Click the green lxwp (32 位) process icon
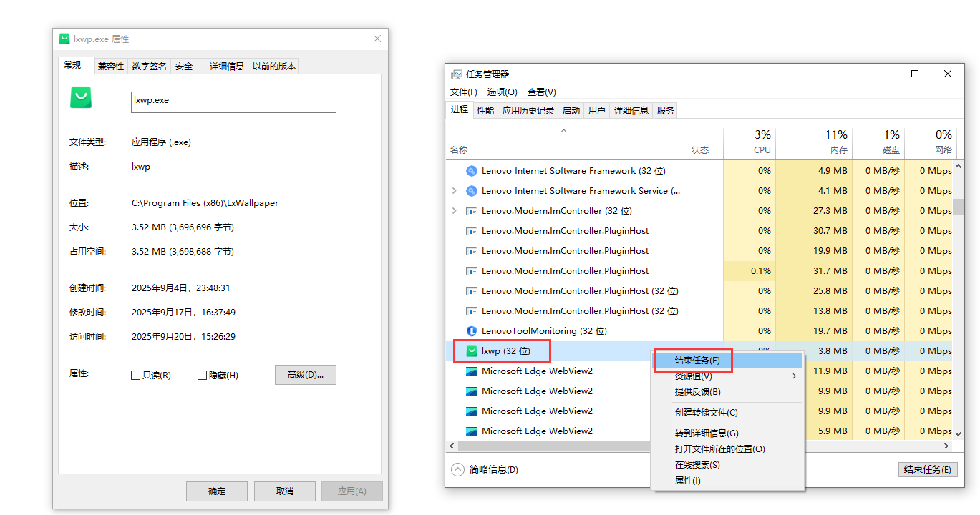Viewport: 980px width, 515px height. (472, 351)
